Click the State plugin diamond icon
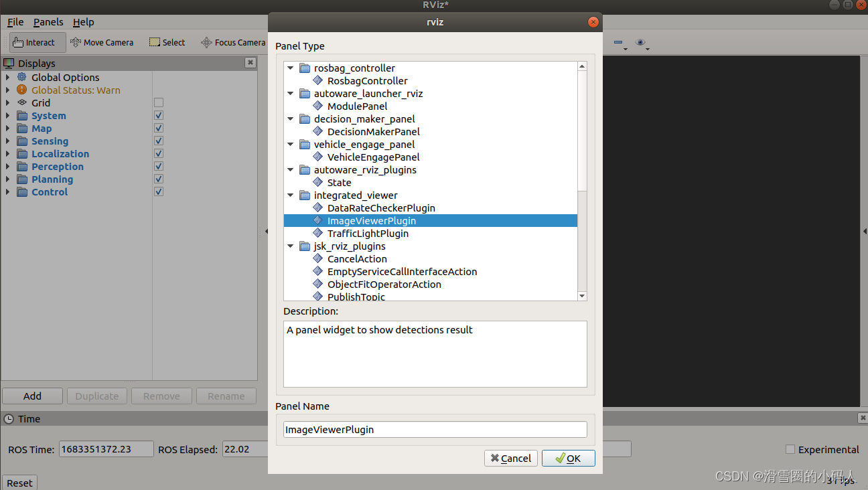 tap(318, 182)
